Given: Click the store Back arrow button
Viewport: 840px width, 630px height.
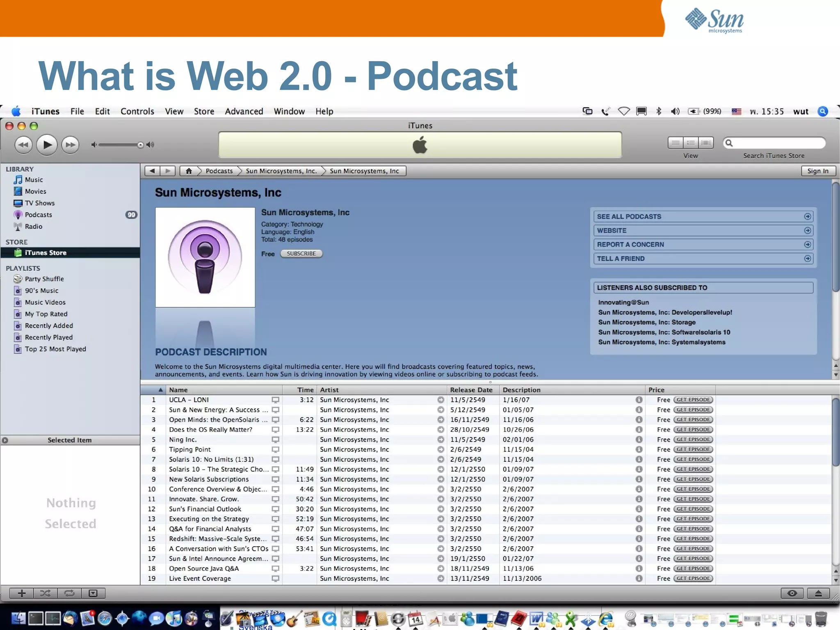Looking at the screenshot, I should pos(152,171).
